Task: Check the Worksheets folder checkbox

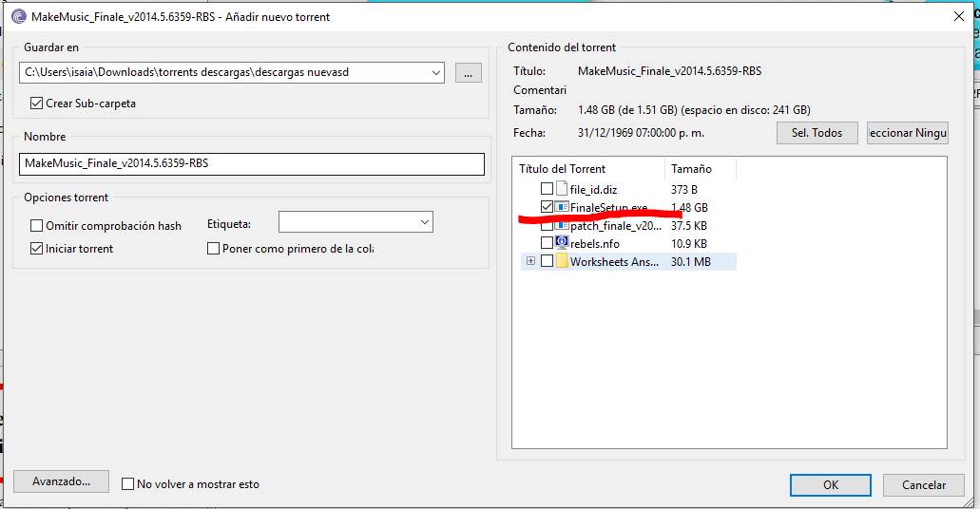Action: 547,261
